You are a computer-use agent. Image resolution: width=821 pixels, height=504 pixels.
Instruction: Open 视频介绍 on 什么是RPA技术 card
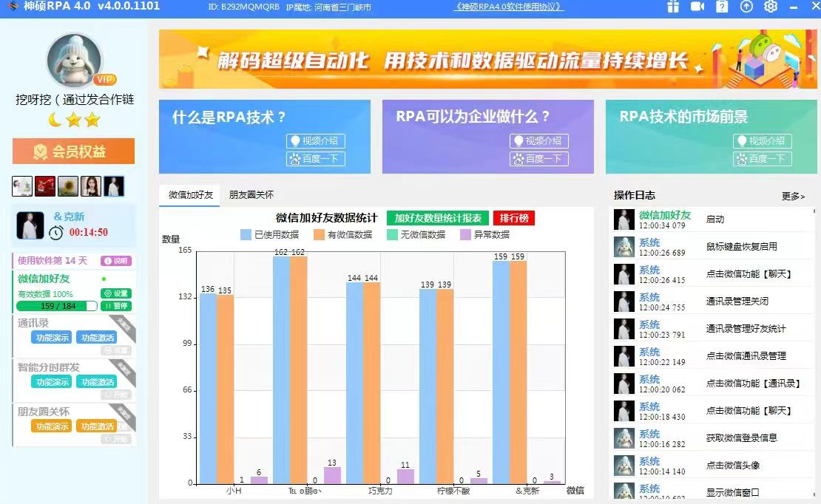click(x=316, y=141)
